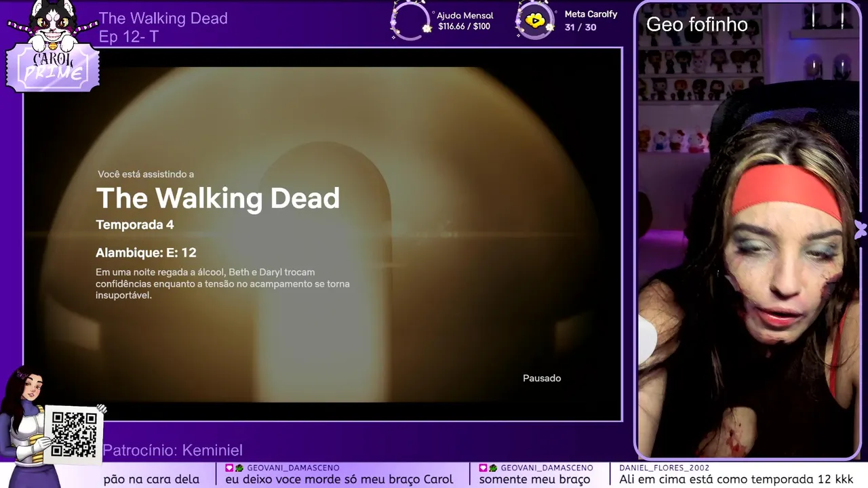Click 'Temporada 4' season label
Viewport: 868px width, 488px height.
[x=135, y=225]
